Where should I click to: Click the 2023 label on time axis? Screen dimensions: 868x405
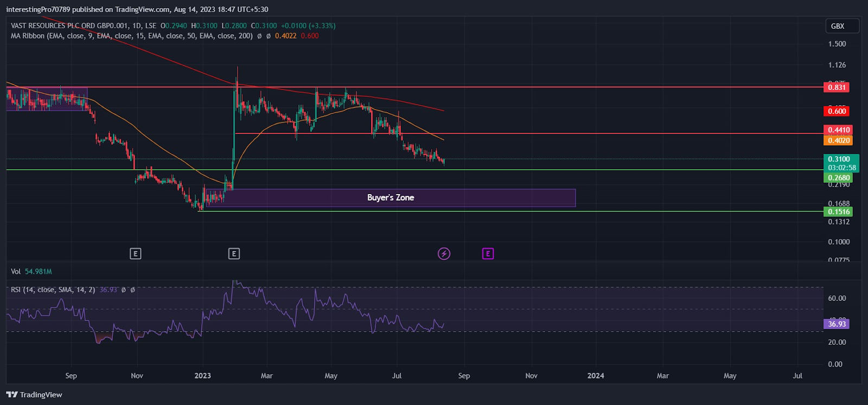pos(202,375)
